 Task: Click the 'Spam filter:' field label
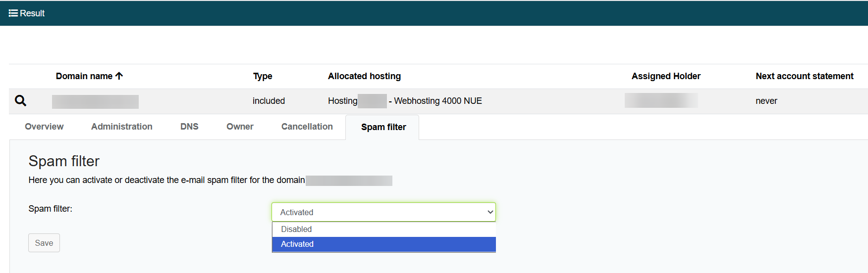tap(50, 209)
